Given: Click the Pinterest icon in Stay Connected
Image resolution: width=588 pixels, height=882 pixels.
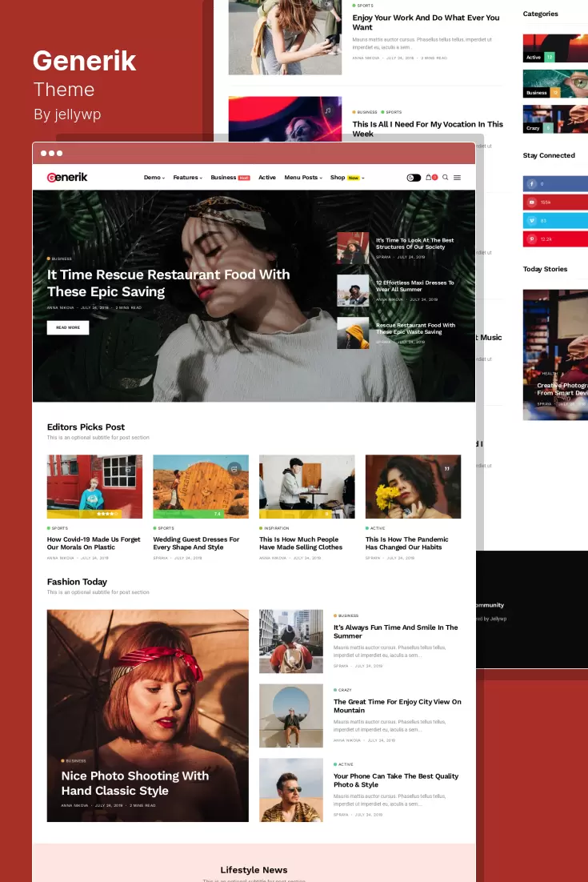Looking at the screenshot, I should [532, 239].
